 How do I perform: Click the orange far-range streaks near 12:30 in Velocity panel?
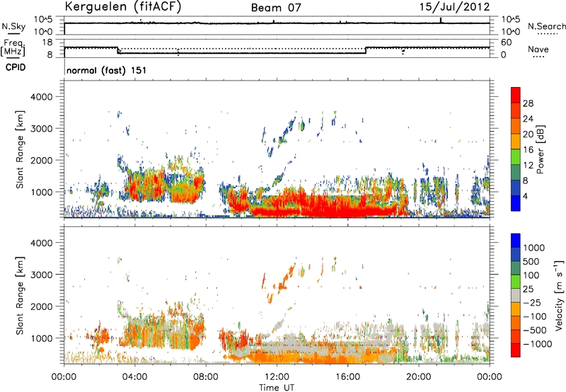[x=285, y=276]
